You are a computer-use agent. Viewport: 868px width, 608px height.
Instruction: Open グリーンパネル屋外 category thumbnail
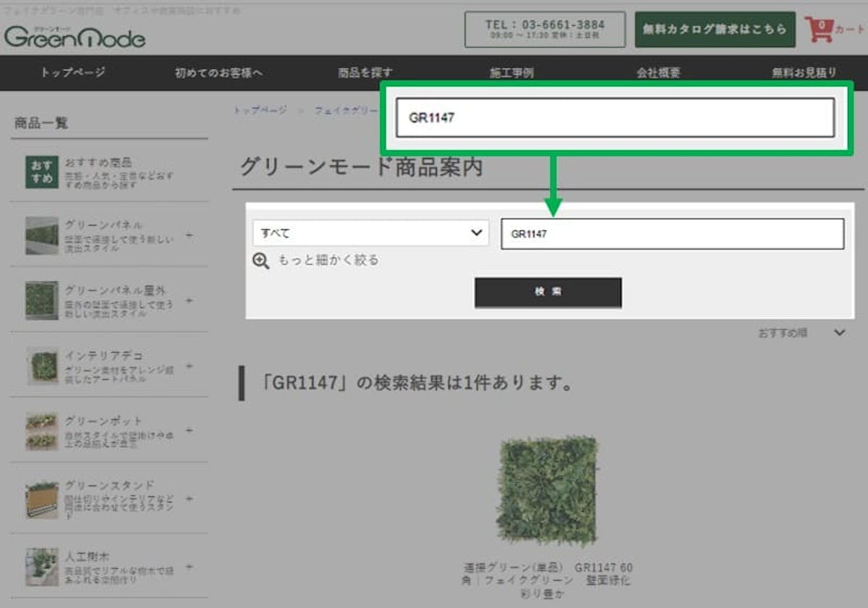(x=41, y=300)
